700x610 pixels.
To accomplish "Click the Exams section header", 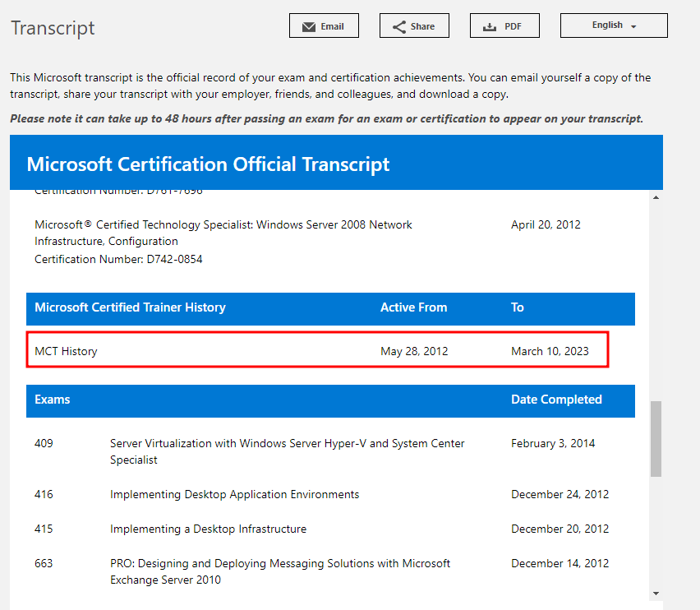I will (x=53, y=400).
